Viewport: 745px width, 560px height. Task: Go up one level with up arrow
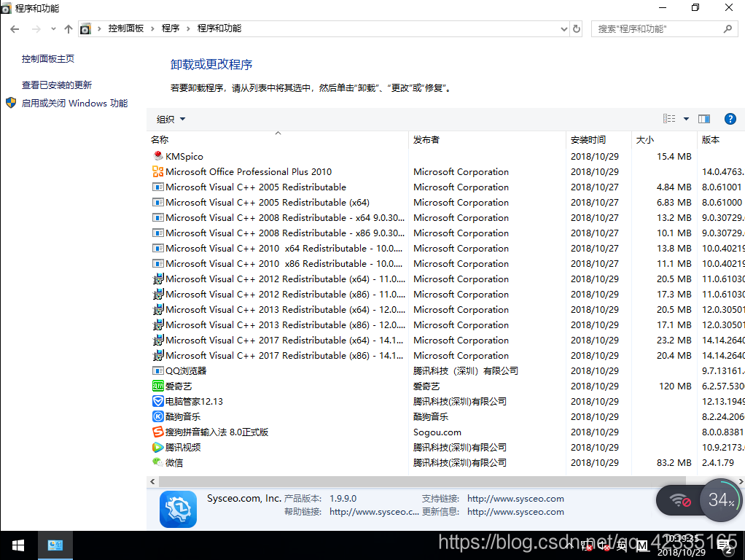[69, 29]
